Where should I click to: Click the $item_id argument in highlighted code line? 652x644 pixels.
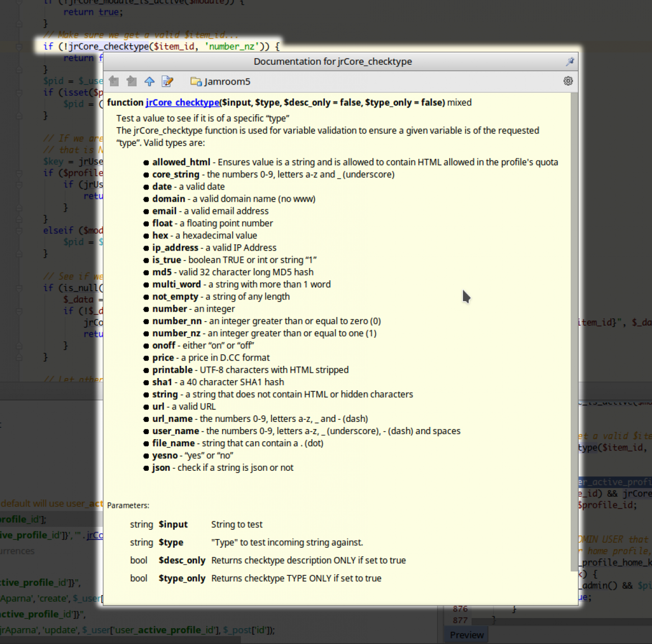[174, 47]
